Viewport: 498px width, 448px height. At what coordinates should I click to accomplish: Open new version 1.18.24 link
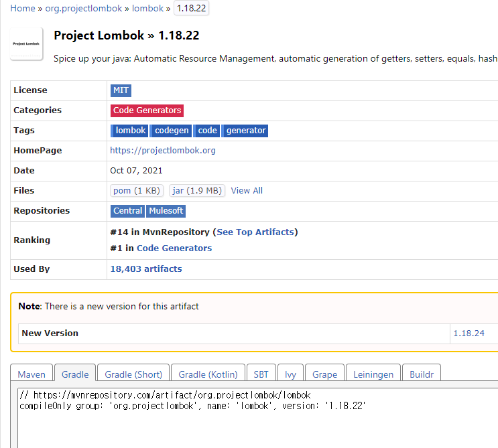click(x=469, y=333)
